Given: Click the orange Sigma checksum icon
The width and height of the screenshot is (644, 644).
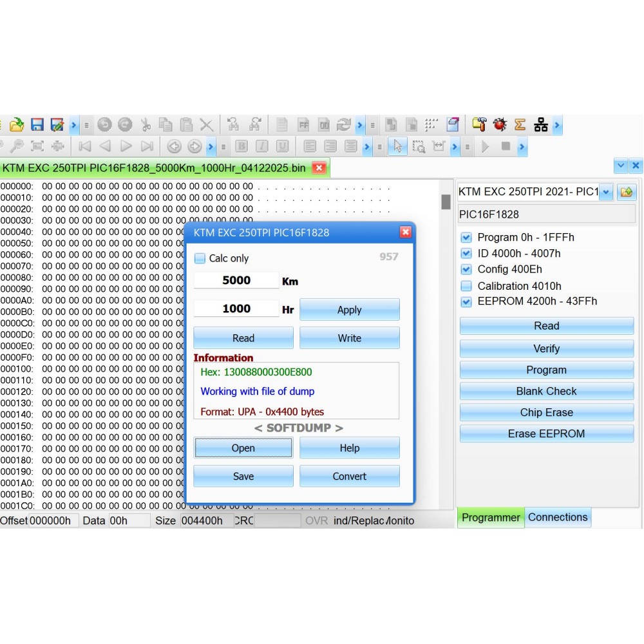Looking at the screenshot, I should coord(520,124).
